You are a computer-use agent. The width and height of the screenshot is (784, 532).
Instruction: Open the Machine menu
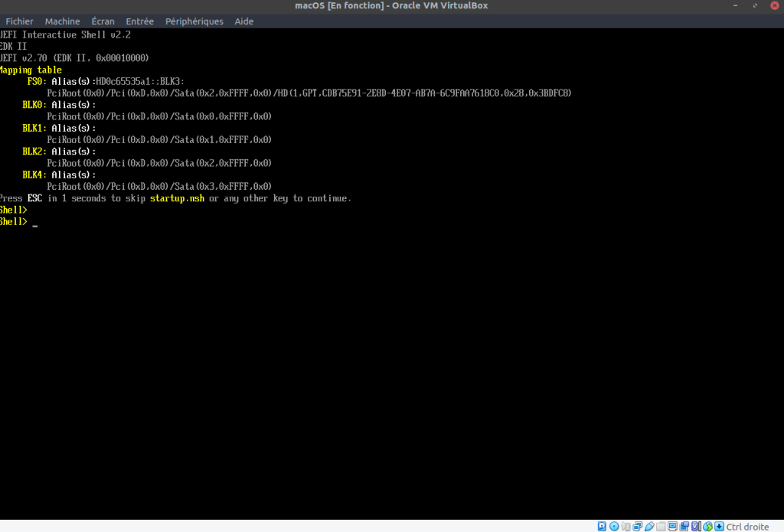tap(62, 21)
